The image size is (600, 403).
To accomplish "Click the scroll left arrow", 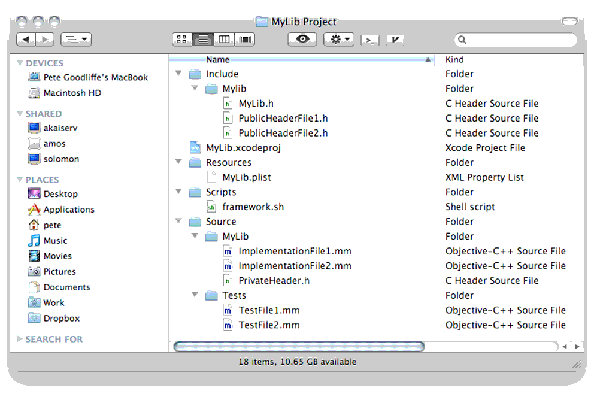I will point(565,347).
